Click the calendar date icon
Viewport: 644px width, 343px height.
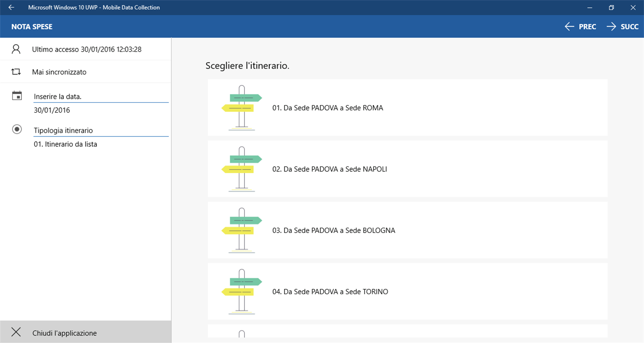(x=17, y=95)
